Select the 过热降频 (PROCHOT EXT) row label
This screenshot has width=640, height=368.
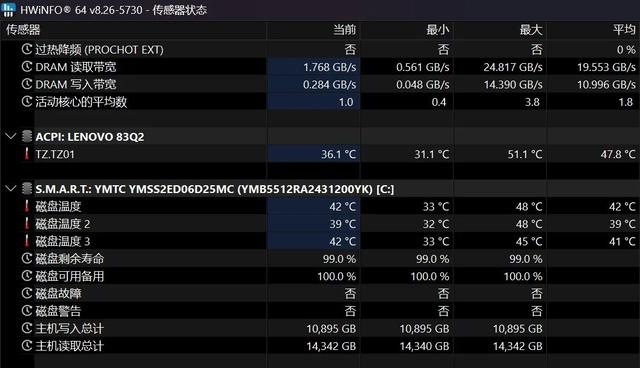pyautogui.click(x=99, y=49)
